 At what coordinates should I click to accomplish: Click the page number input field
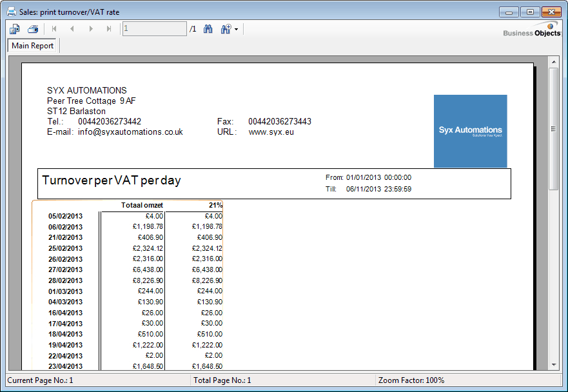(x=154, y=29)
